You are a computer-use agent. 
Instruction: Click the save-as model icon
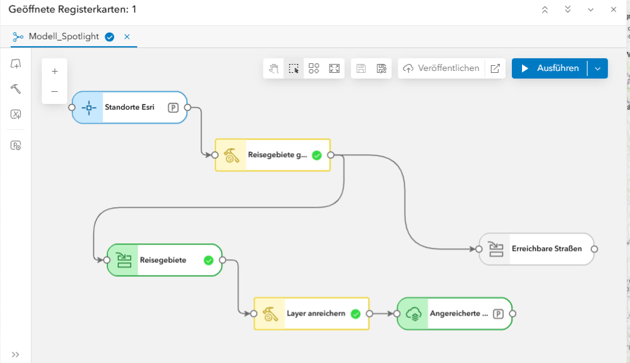click(381, 68)
